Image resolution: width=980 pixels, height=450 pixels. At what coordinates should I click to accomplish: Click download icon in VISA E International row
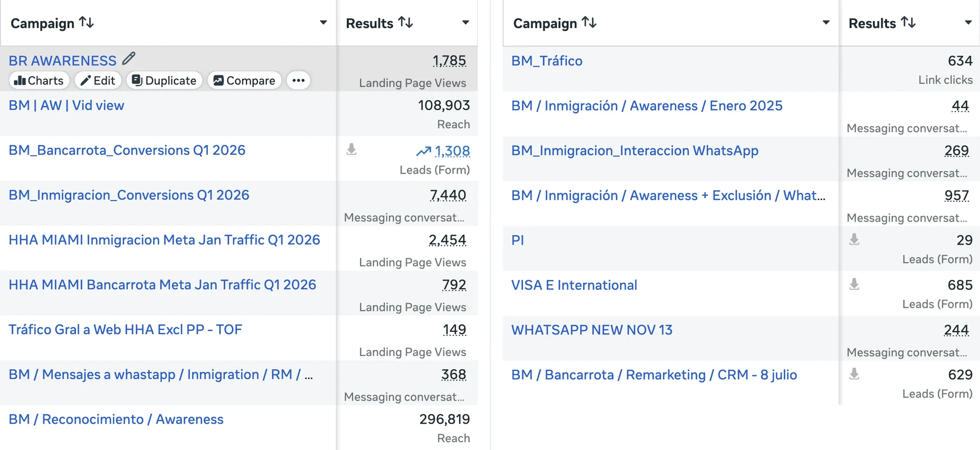click(x=854, y=284)
